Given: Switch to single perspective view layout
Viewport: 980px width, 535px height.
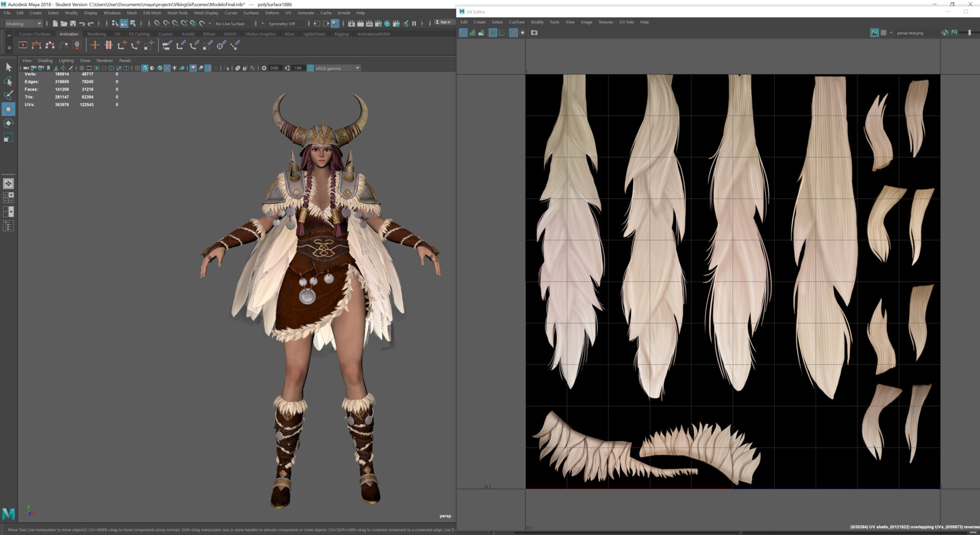Looking at the screenshot, I should pos(9,184).
